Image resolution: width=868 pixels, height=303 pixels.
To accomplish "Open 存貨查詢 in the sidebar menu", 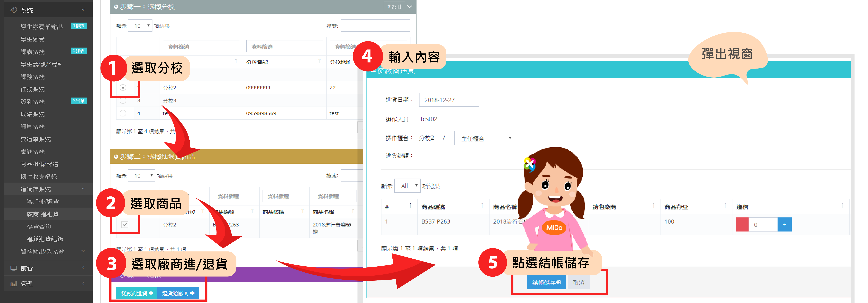I will pyautogui.click(x=39, y=227).
